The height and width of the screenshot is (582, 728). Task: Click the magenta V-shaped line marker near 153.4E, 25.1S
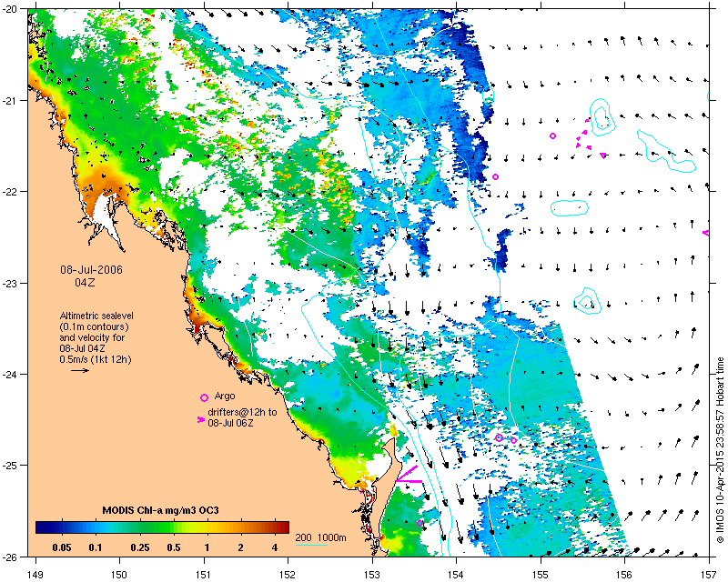[x=409, y=476]
